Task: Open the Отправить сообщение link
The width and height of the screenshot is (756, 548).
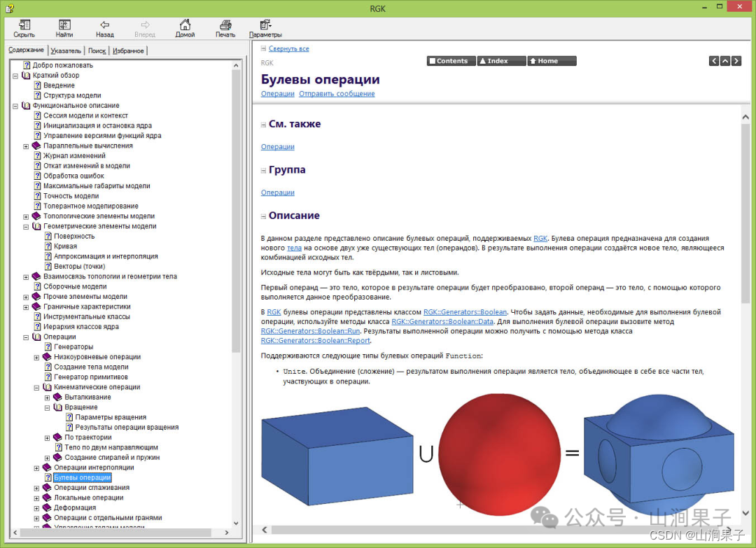Action: tap(337, 94)
